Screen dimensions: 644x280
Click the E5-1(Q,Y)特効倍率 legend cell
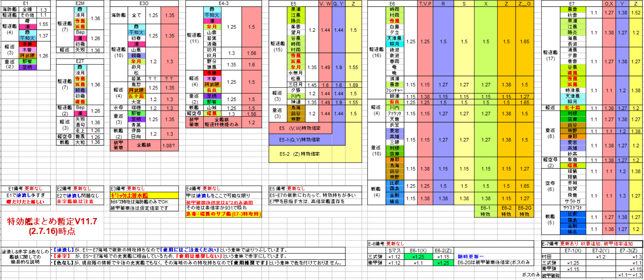[x=300, y=139]
